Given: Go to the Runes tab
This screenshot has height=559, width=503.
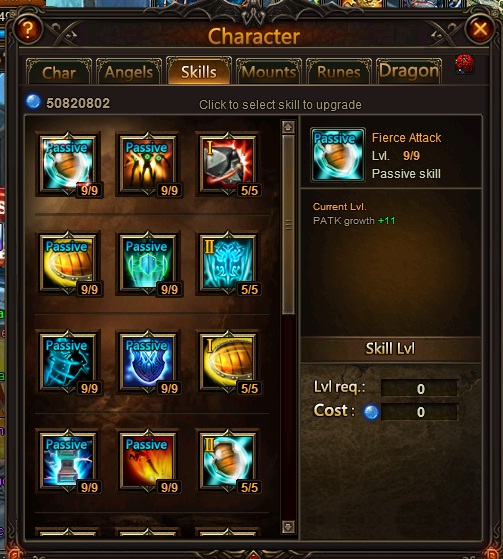Looking at the screenshot, I should tap(339, 72).
